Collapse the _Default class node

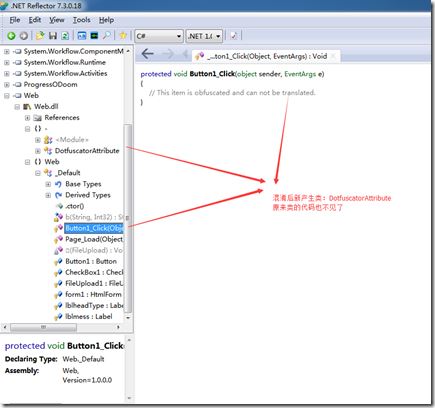tap(38, 173)
